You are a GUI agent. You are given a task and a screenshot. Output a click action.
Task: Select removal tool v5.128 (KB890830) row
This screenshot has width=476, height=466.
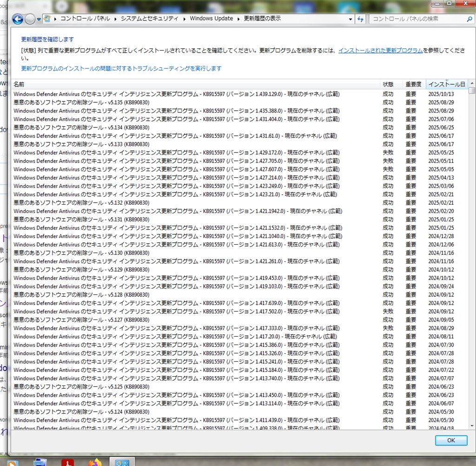pyautogui.click(x=240, y=295)
